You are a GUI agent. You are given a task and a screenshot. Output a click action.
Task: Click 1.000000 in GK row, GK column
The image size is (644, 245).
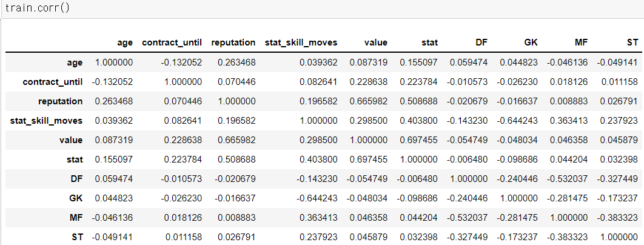tap(519, 198)
